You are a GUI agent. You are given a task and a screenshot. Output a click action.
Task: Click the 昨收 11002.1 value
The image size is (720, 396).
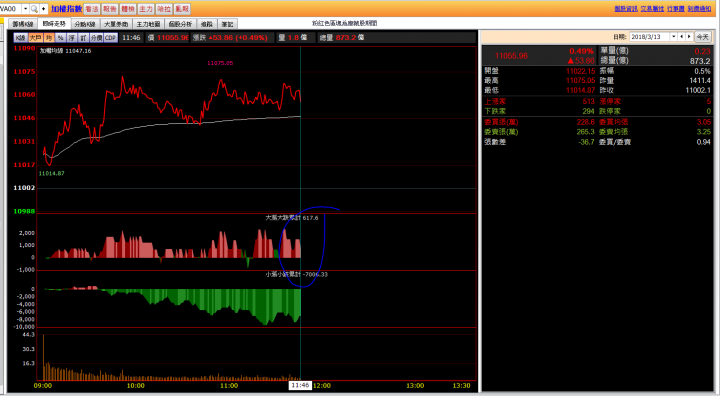698,91
